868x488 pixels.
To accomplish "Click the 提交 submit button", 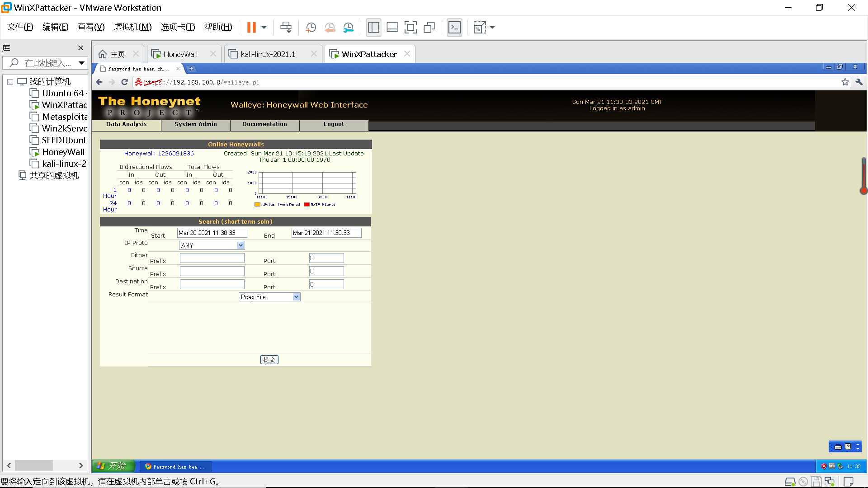I will pos(269,360).
